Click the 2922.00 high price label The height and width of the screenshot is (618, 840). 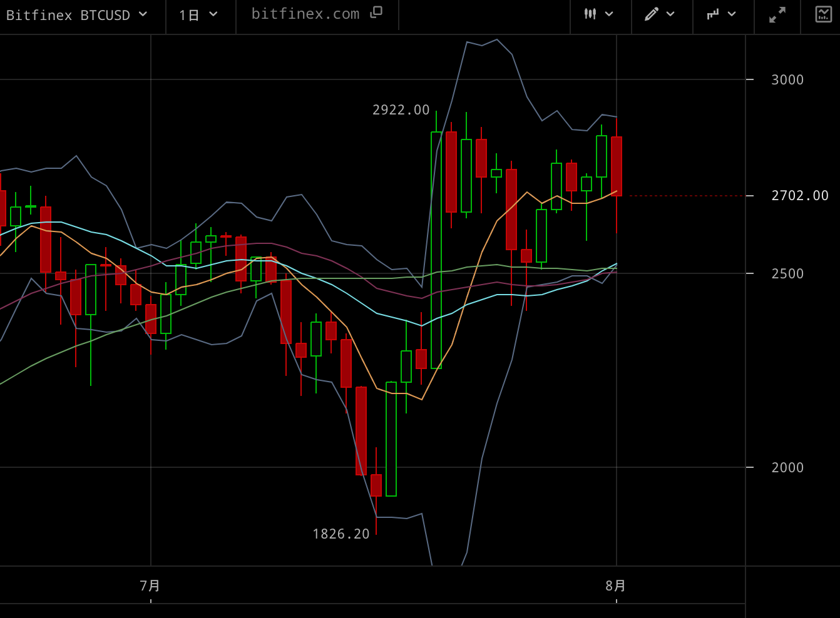(401, 110)
